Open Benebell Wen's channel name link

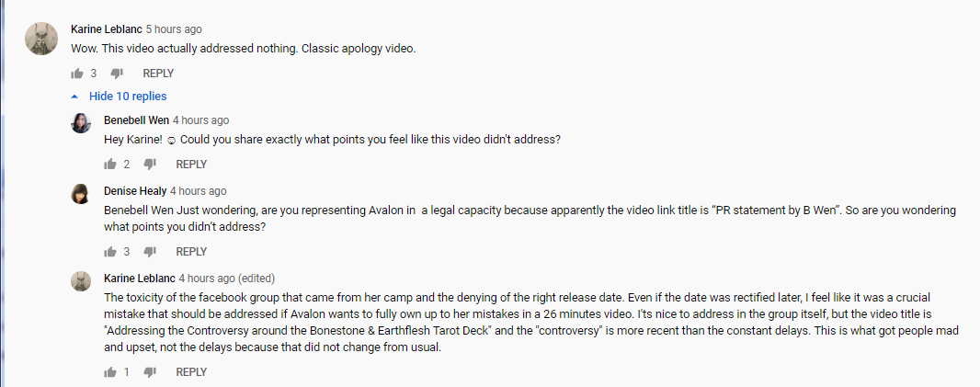coord(137,120)
